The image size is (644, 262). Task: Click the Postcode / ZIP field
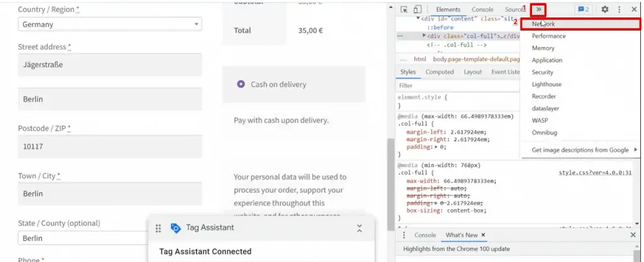pos(109,146)
